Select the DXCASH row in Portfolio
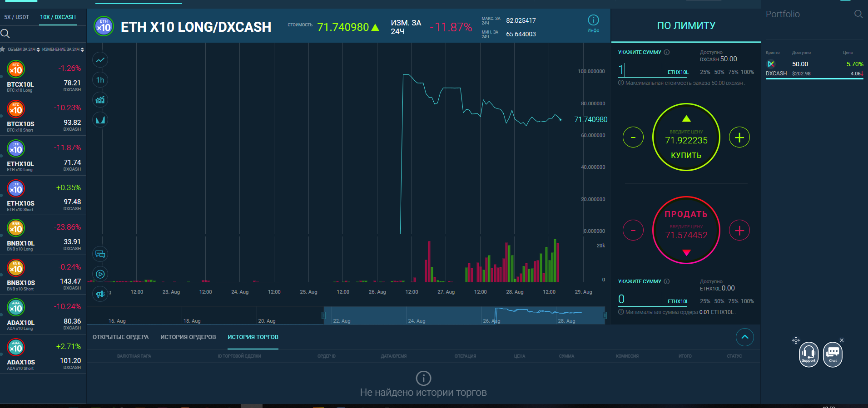Image resolution: width=868 pixels, height=408 pixels. tap(815, 69)
